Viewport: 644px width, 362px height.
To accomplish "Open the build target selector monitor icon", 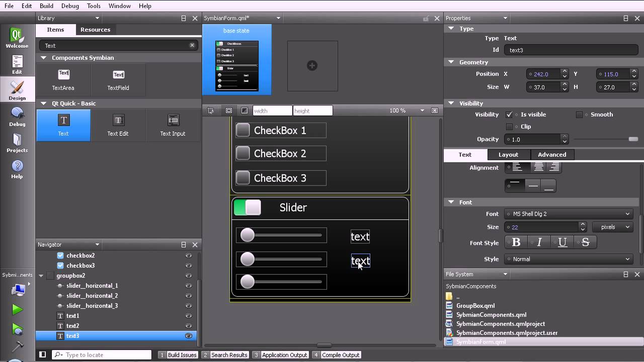I will (18, 290).
